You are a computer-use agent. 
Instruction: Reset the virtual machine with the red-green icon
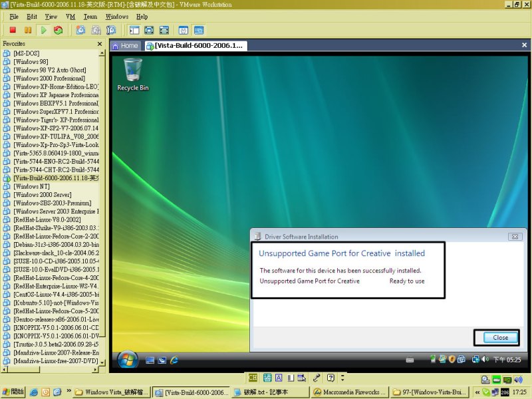click(59, 30)
